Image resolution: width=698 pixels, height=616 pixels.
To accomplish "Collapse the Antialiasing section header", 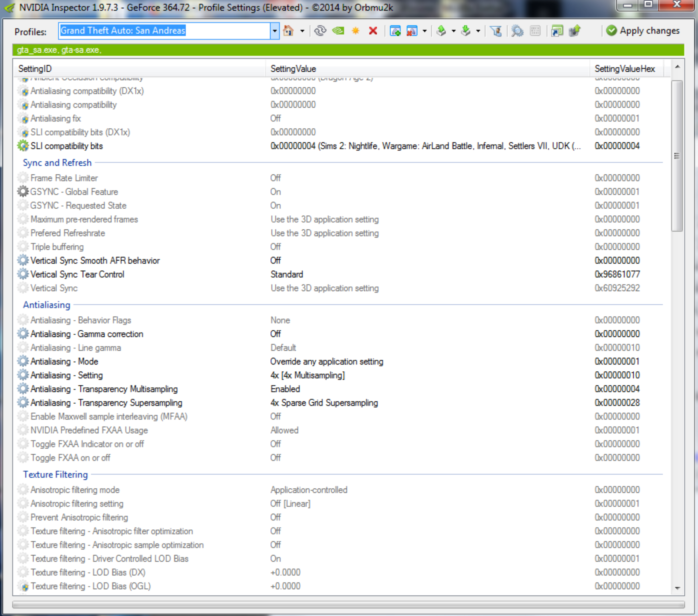I will pos(46,305).
